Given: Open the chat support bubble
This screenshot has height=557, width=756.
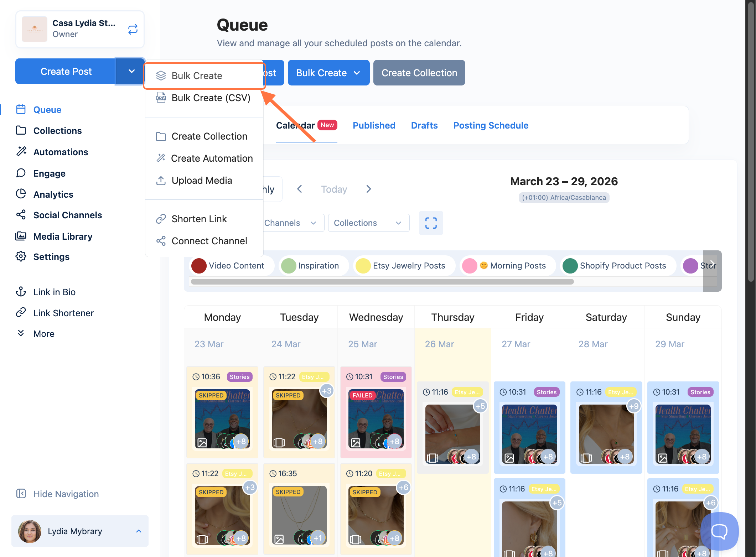Looking at the screenshot, I should click(719, 531).
